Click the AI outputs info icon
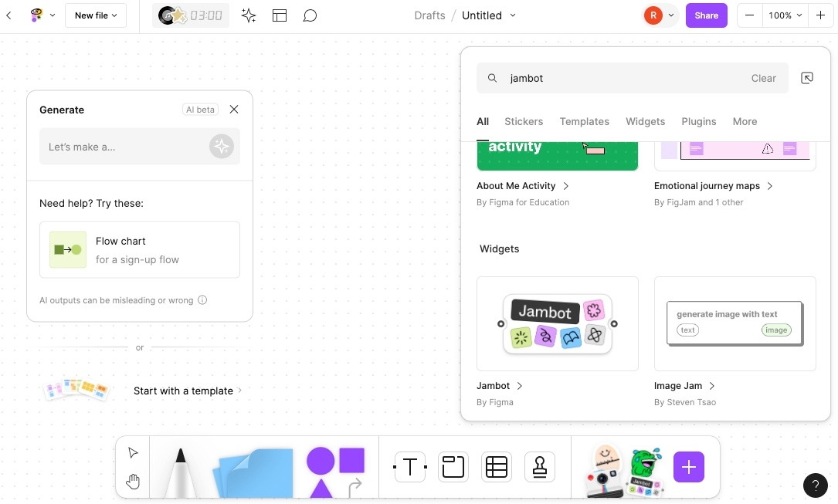 point(202,300)
